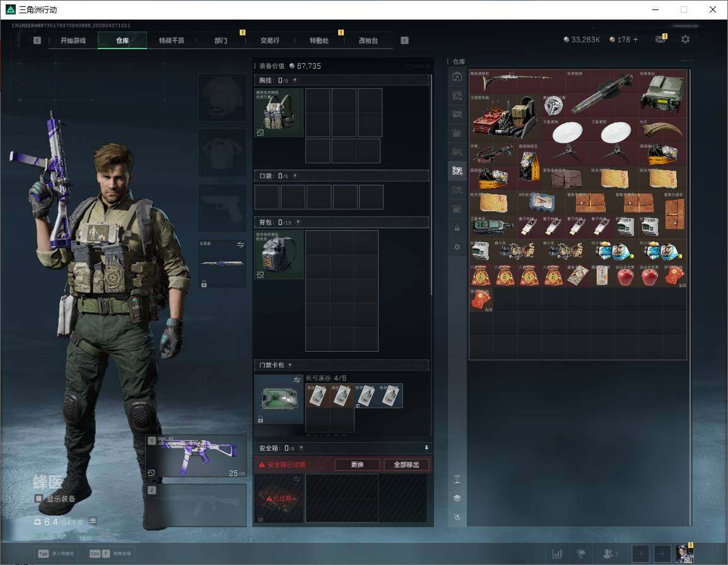
Task: Open the weight details list icon
Action: click(92, 521)
